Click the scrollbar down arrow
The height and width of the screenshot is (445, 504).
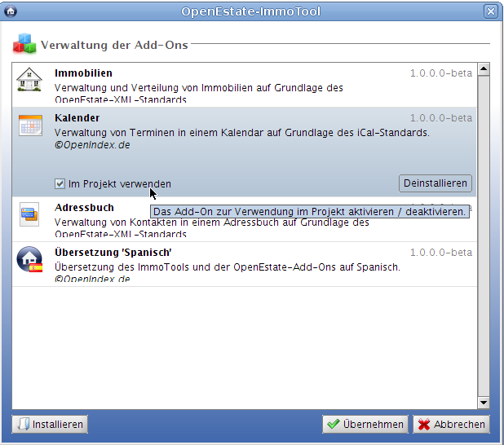[x=483, y=403]
